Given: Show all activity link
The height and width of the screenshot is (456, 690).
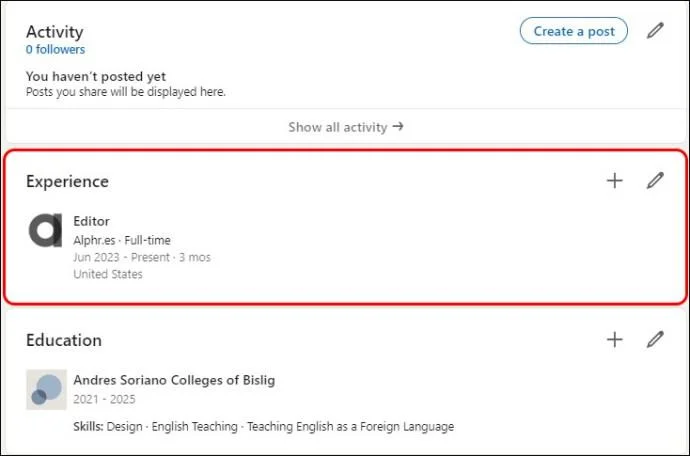Looking at the screenshot, I should click(346, 127).
